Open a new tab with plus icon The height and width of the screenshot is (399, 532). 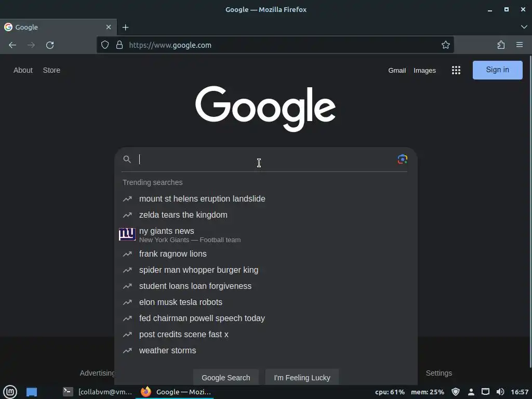click(126, 27)
